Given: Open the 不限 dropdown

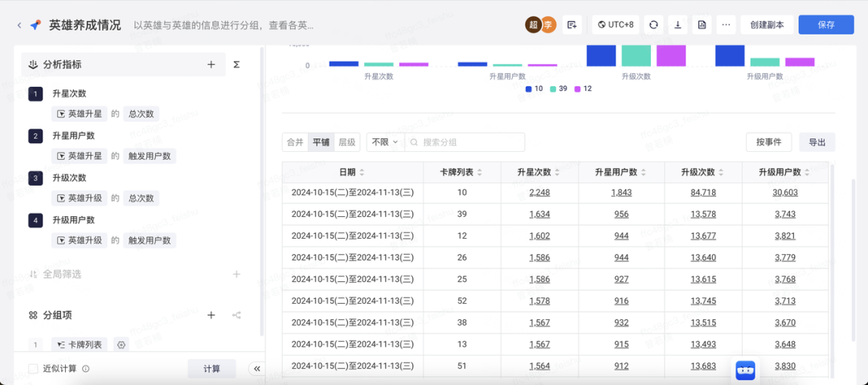Looking at the screenshot, I should (x=385, y=142).
